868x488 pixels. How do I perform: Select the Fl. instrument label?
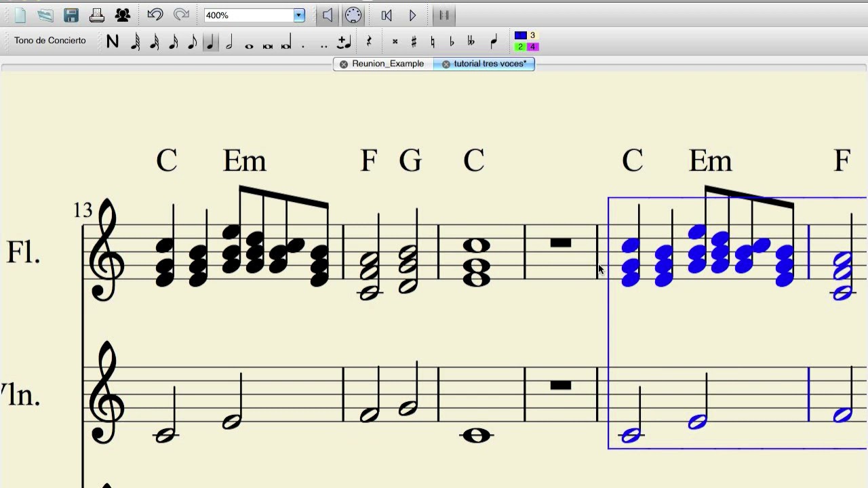pyautogui.click(x=24, y=252)
